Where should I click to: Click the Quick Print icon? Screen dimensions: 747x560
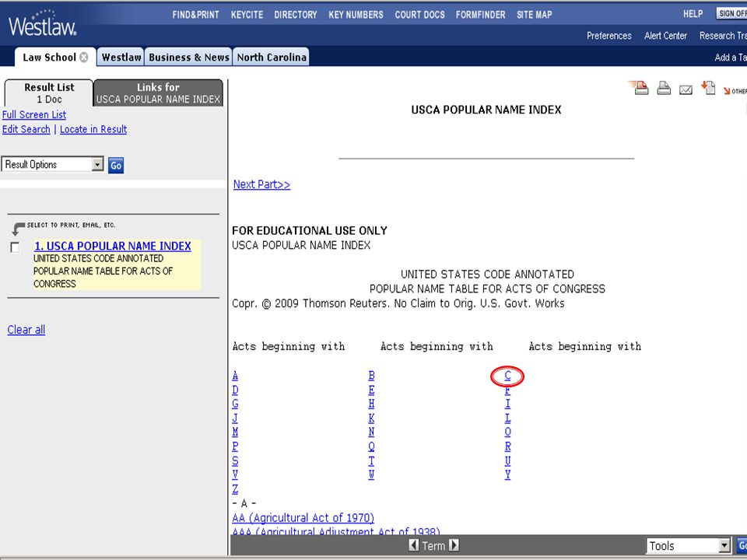click(638, 88)
